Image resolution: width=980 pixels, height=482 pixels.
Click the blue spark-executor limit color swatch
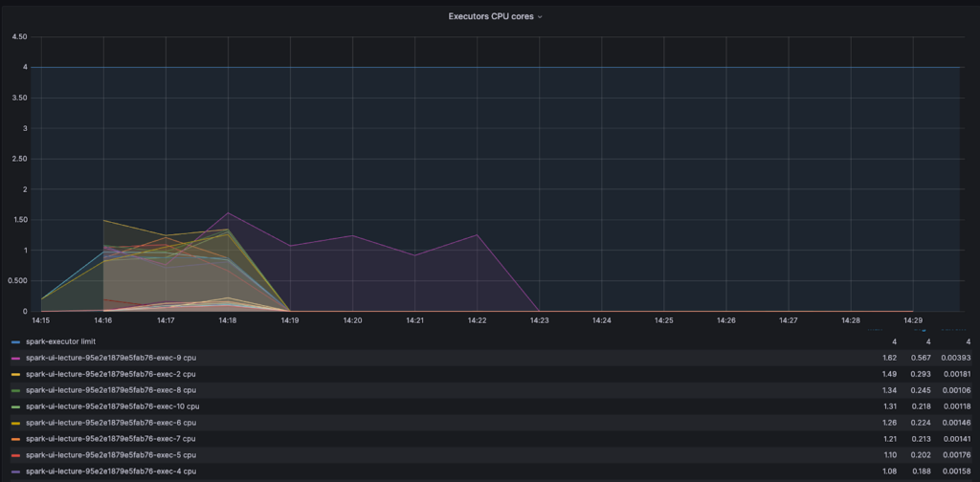[x=15, y=342]
